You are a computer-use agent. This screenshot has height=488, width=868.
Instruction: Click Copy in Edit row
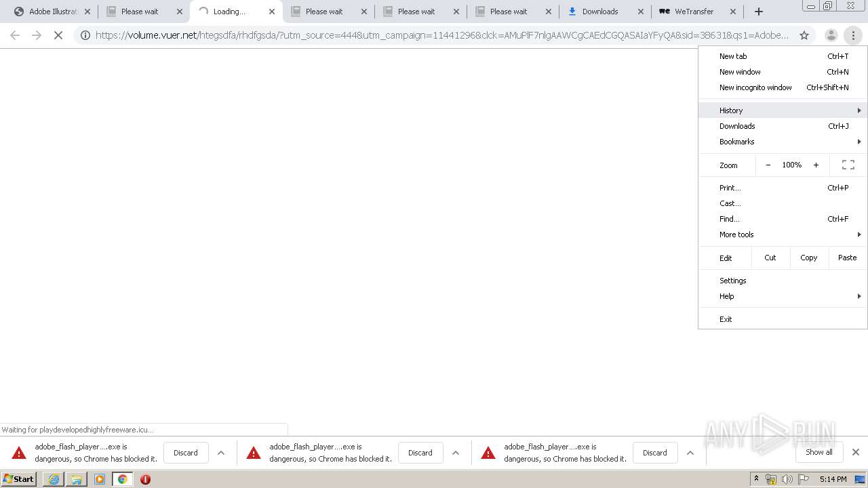tap(809, 258)
